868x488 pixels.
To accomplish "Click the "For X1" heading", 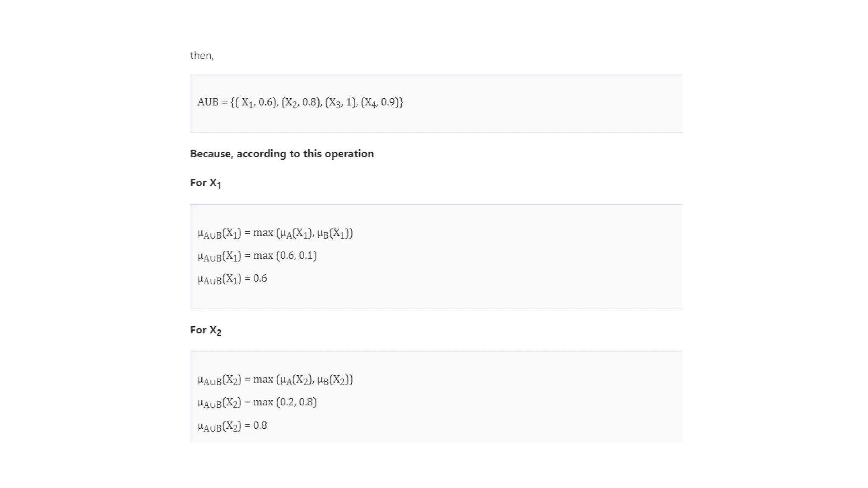I will click(206, 183).
